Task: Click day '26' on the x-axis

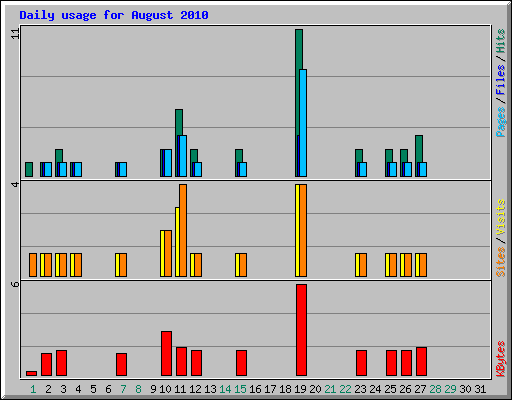Action: click(x=405, y=389)
